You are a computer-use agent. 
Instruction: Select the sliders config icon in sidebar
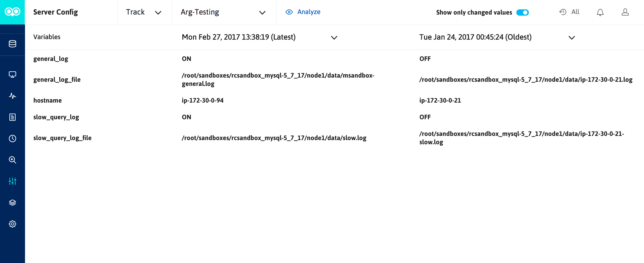coord(13,181)
